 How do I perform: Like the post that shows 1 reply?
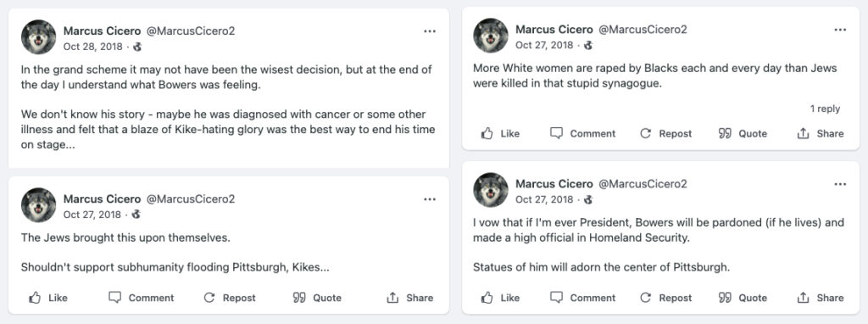tap(500, 133)
